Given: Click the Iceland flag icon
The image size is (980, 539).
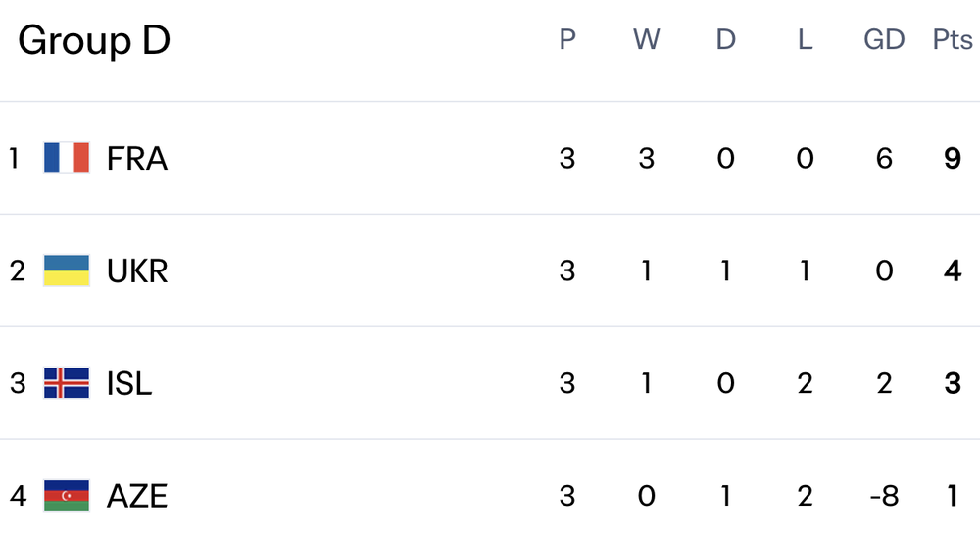Looking at the screenshot, I should point(67,383).
